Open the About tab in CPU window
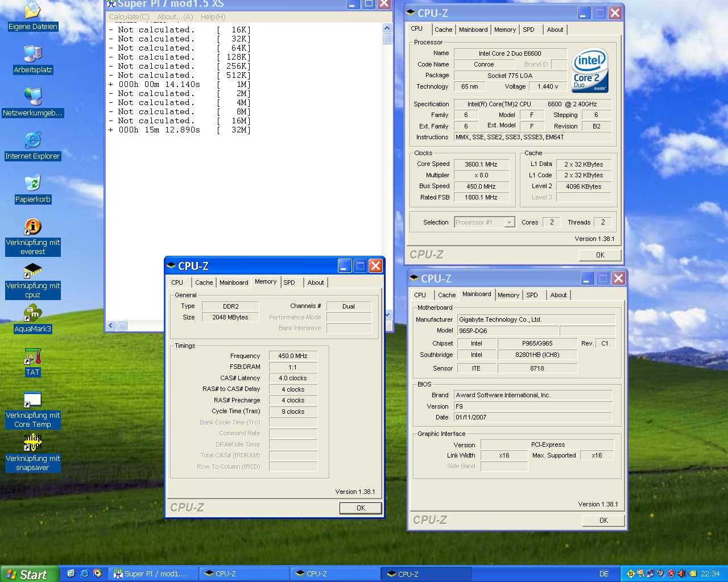 (555, 30)
